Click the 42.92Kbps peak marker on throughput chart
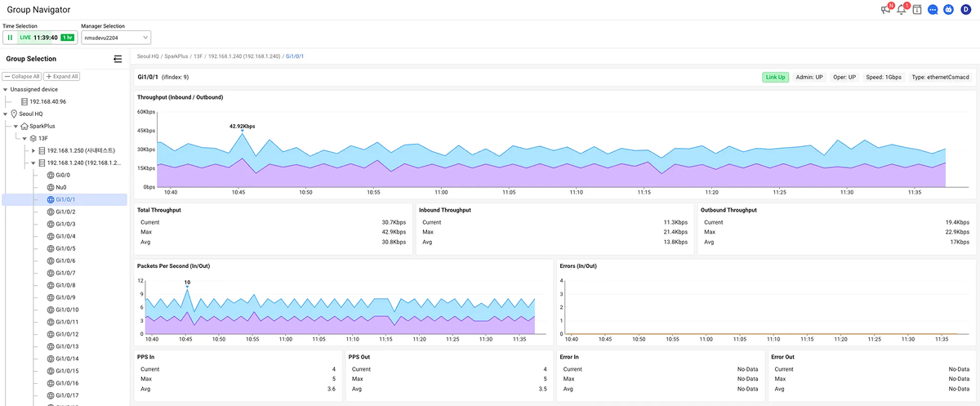980x406 pixels. 242,132
